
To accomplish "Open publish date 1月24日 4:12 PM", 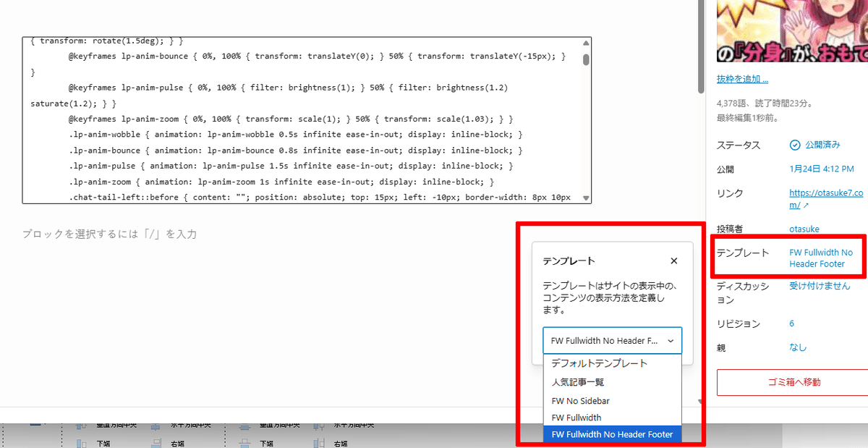I will pyautogui.click(x=822, y=169).
